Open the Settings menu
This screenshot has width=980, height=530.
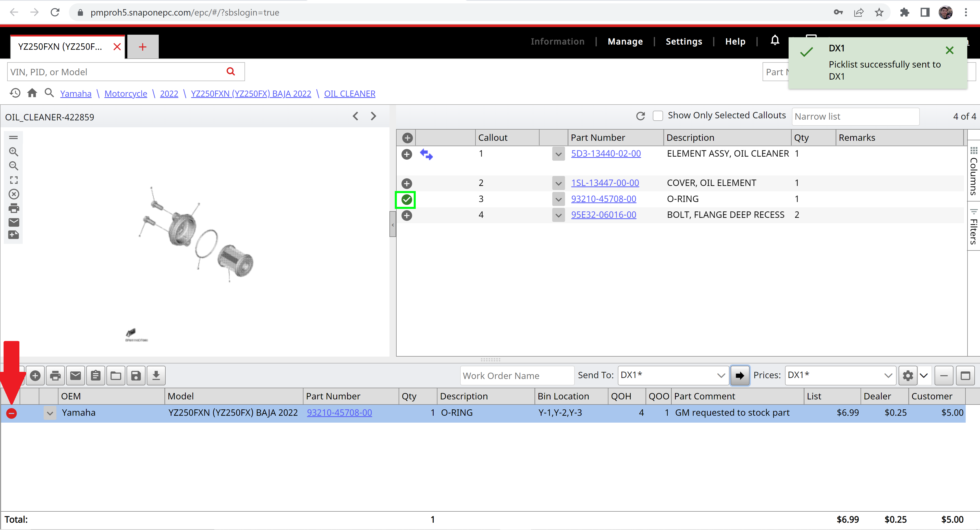(x=684, y=41)
